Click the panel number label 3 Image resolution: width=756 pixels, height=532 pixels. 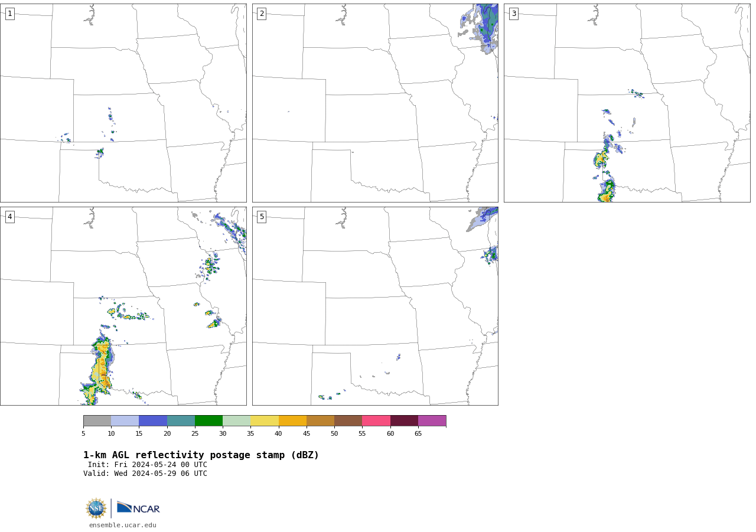514,14
